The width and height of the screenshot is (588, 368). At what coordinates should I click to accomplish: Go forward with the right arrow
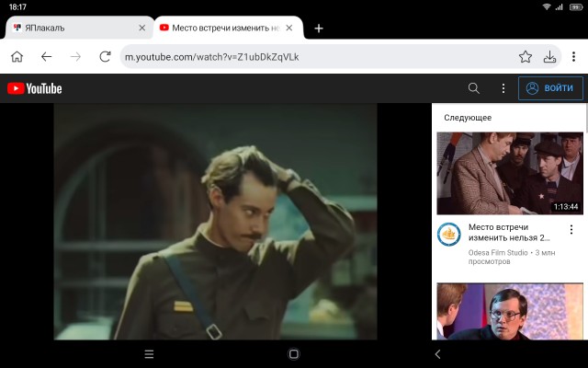tap(75, 57)
